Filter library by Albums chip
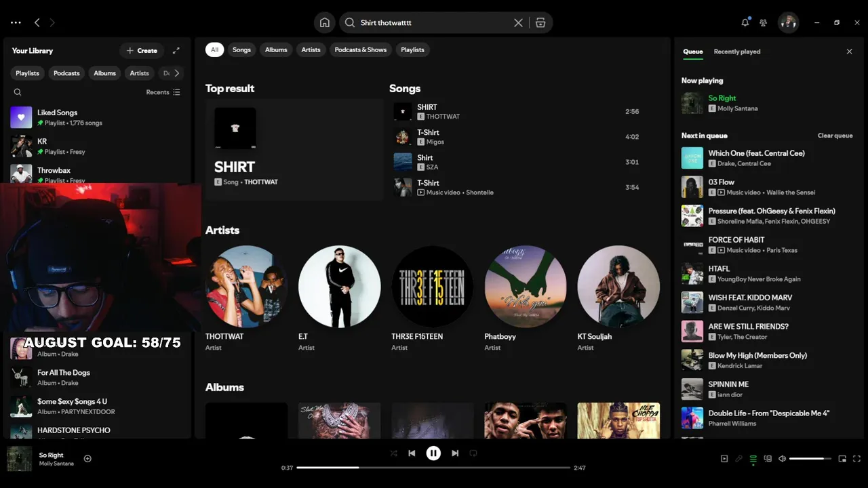The height and width of the screenshot is (488, 868). coord(104,73)
